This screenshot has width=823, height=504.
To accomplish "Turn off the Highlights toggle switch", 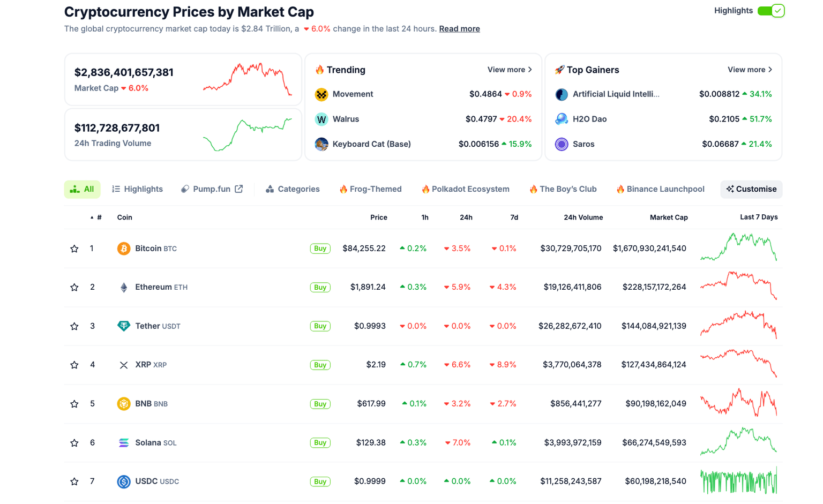I will [x=771, y=11].
